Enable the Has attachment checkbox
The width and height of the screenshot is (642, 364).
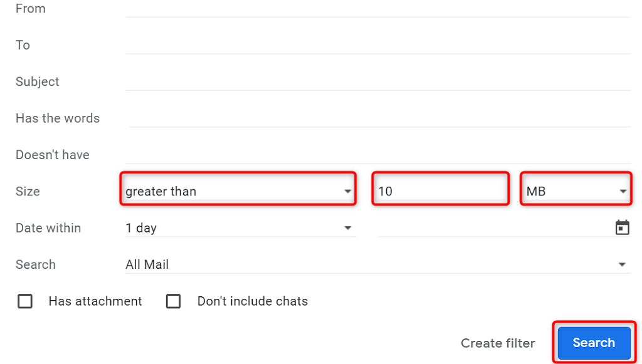tap(25, 301)
